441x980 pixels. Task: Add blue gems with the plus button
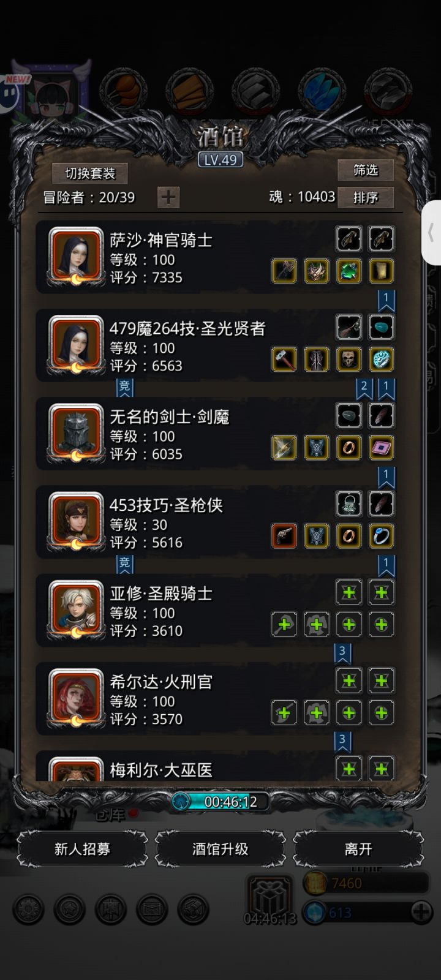pos(421,912)
